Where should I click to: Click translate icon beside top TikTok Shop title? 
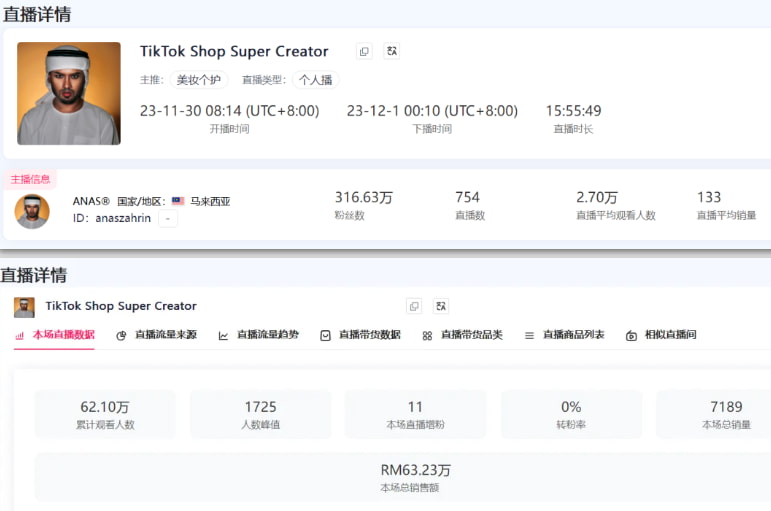(x=391, y=51)
